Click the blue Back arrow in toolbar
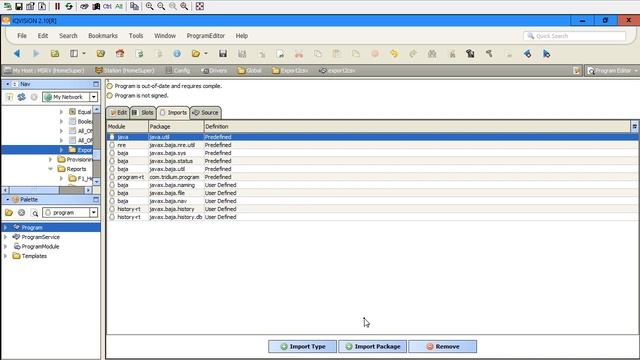 click(x=17, y=53)
